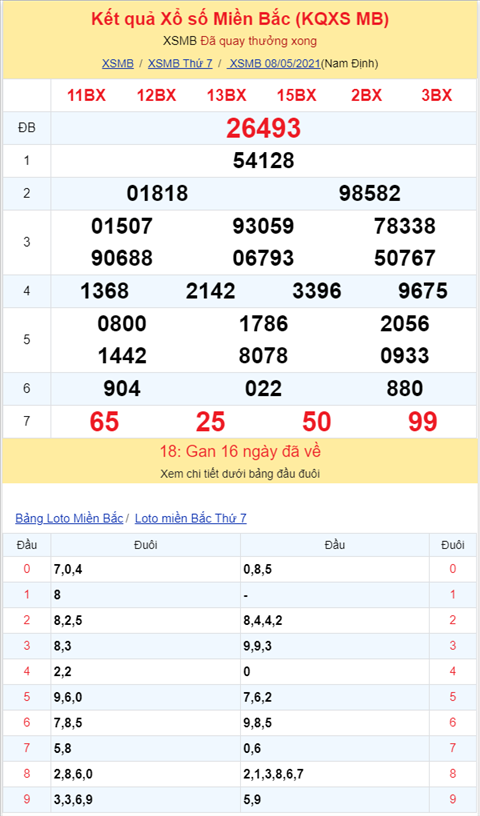
Task: Click the ĐB row label
Action: (27, 128)
